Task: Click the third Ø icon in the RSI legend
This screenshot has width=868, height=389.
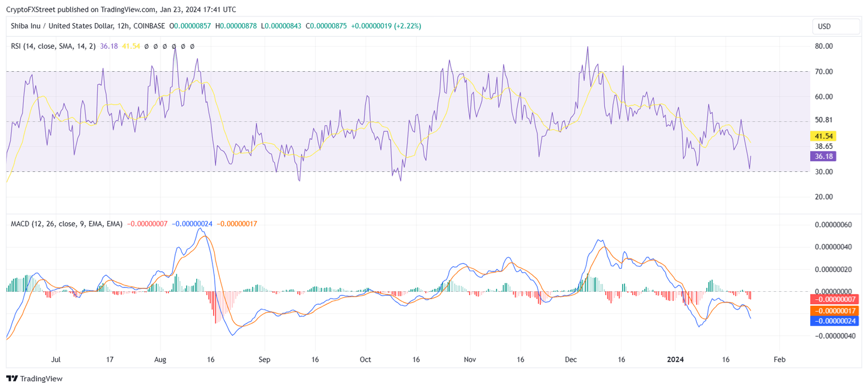Action: click(x=164, y=46)
